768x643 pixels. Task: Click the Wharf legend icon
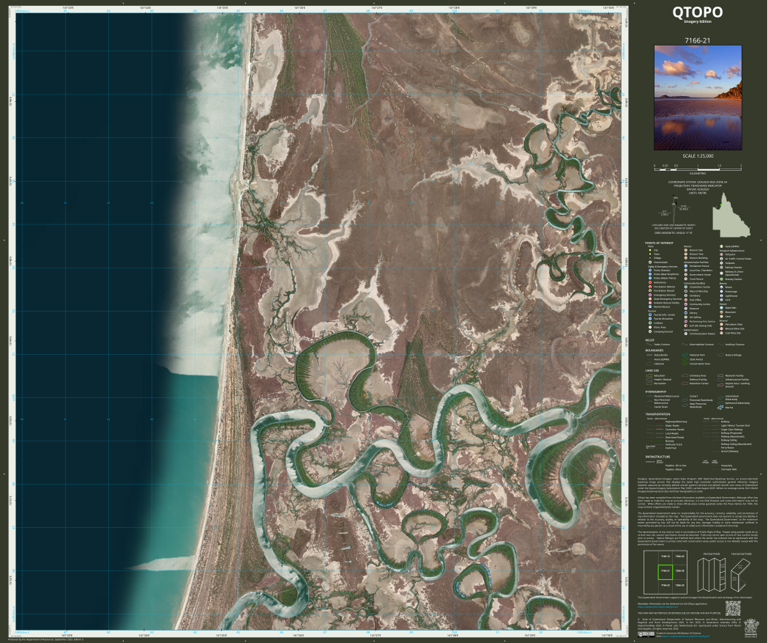pyautogui.click(x=721, y=287)
